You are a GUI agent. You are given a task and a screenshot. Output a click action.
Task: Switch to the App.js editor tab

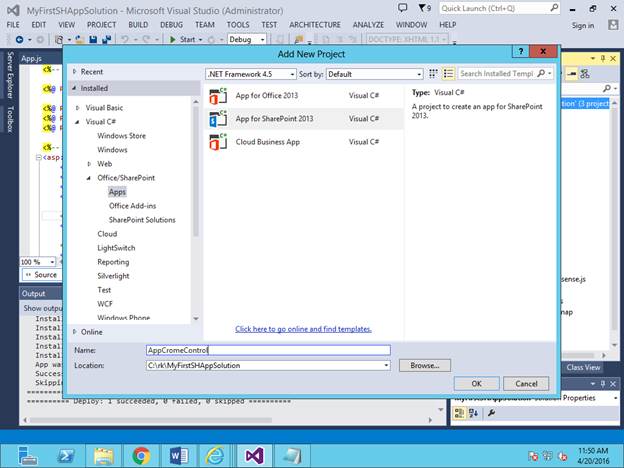point(31,59)
